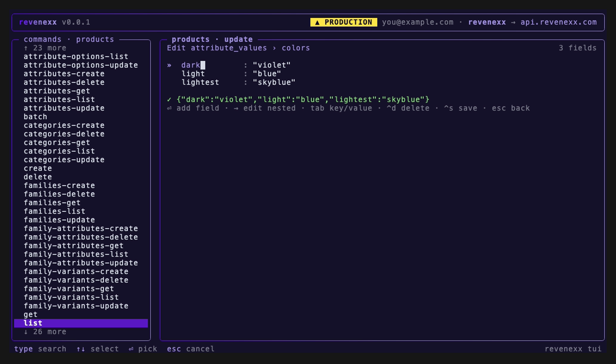Pick attributes-get command
Screen dimensions: 616x364
click(57, 91)
